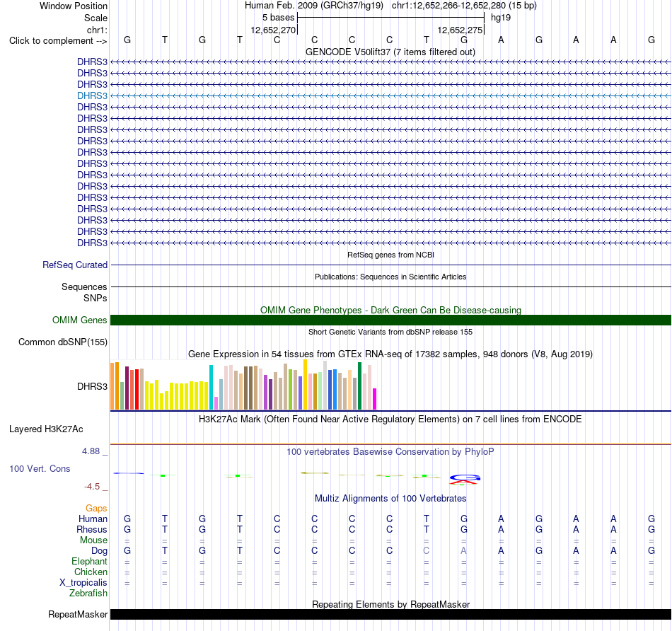Click the black RepeatMasker element bar
Image resolution: width=672 pixels, height=631 pixels.
390,614
